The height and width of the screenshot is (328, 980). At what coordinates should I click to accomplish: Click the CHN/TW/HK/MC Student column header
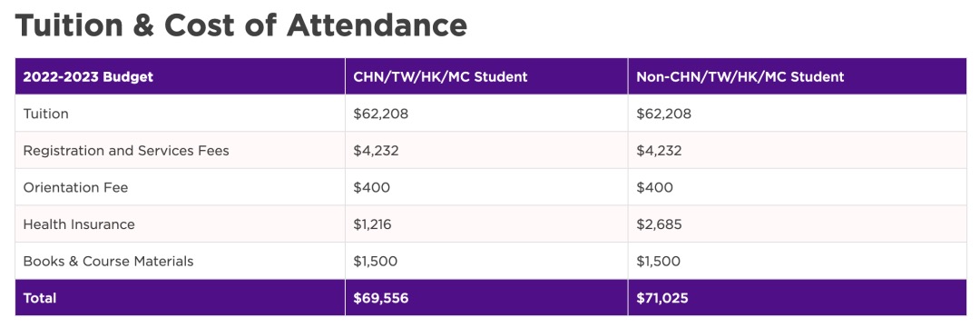pos(441,77)
